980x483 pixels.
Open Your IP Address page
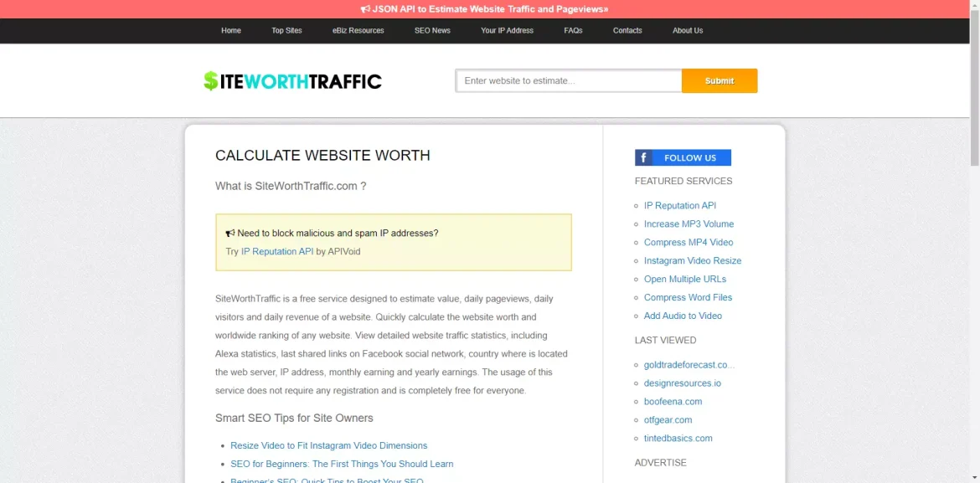(507, 31)
